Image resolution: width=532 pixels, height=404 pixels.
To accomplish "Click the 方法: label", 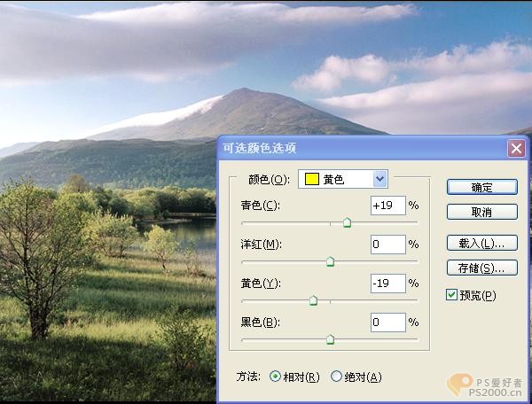I will coord(248,377).
